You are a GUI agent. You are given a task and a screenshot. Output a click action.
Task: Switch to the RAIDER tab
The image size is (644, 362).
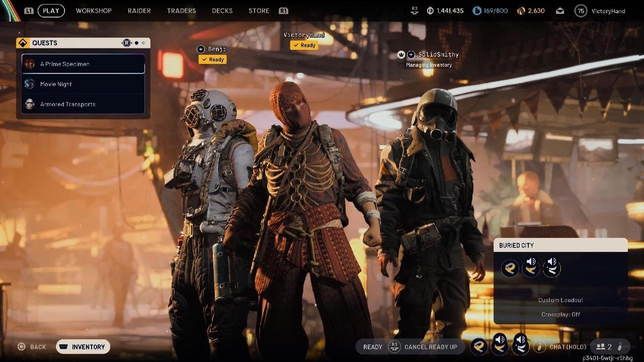tap(139, 11)
